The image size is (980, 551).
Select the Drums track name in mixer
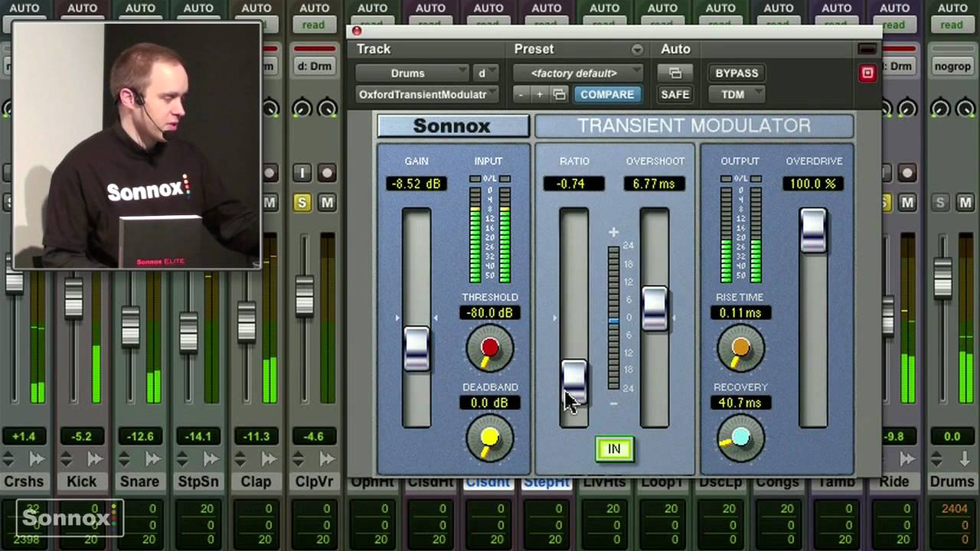tap(952, 482)
